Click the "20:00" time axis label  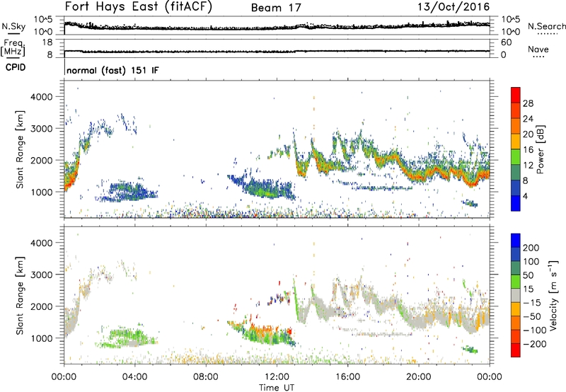(x=419, y=377)
